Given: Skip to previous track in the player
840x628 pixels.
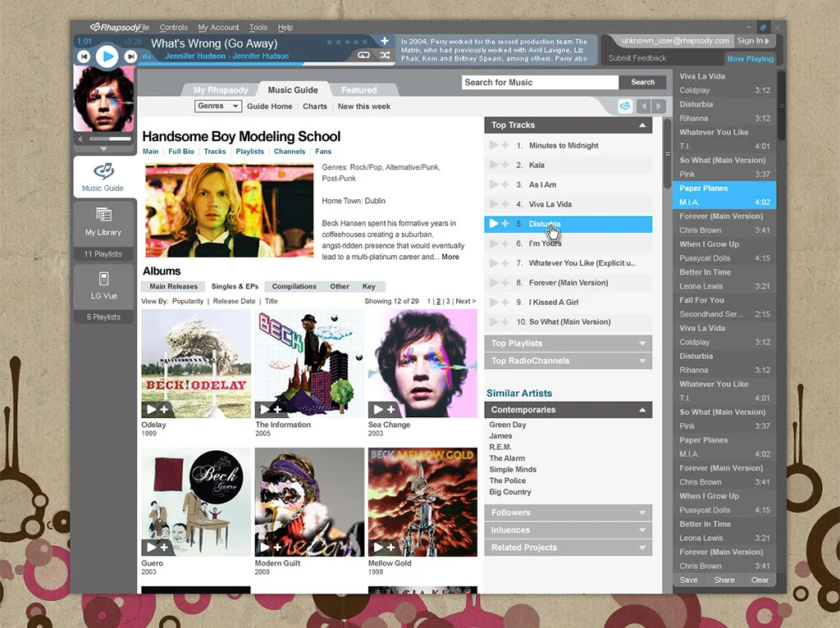Looking at the screenshot, I should coord(84,57).
